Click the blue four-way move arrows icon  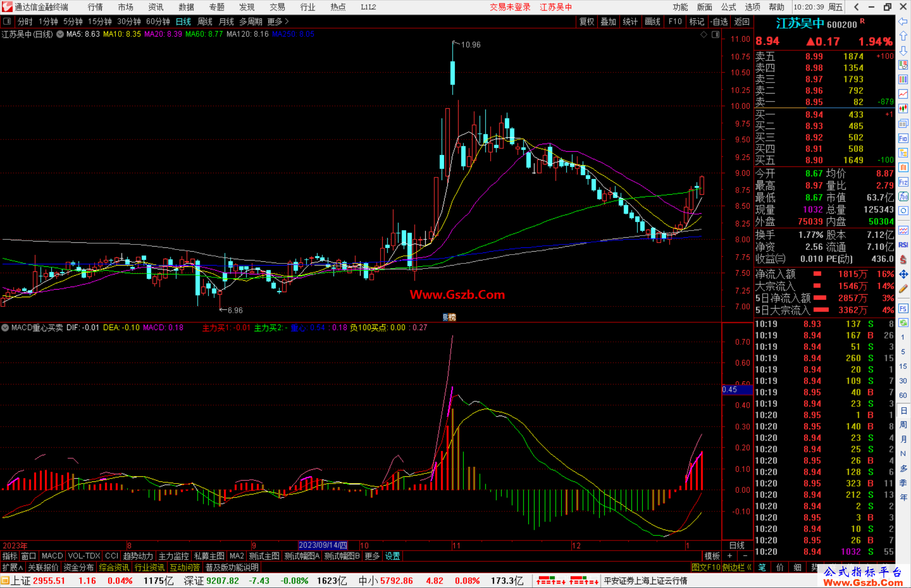pyautogui.click(x=903, y=274)
